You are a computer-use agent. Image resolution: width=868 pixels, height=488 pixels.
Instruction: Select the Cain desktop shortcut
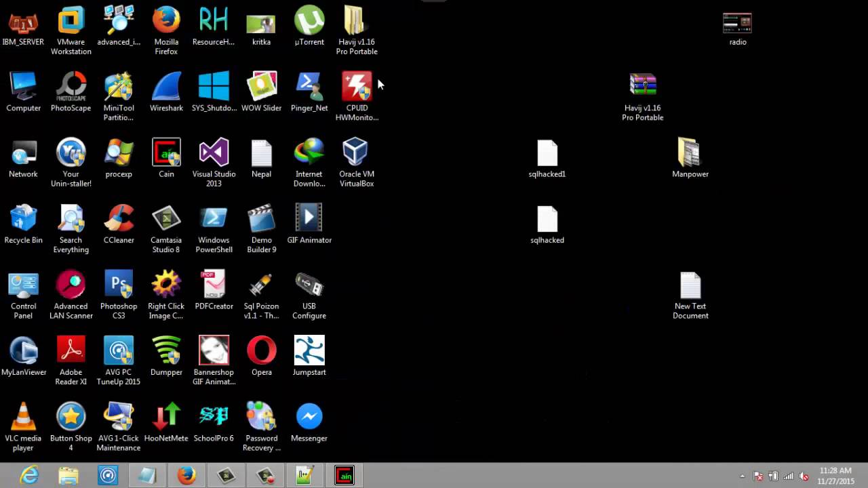[x=166, y=159]
